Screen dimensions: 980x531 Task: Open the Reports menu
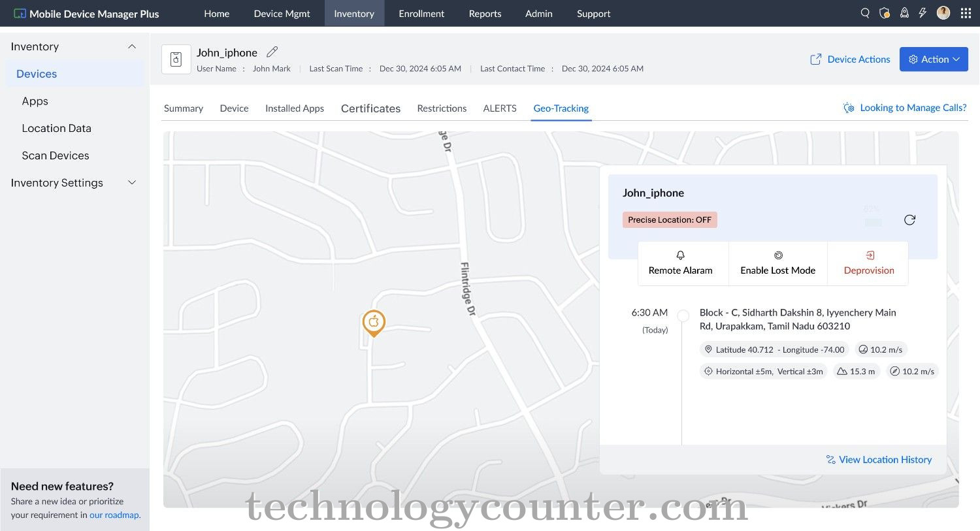tap(485, 13)
